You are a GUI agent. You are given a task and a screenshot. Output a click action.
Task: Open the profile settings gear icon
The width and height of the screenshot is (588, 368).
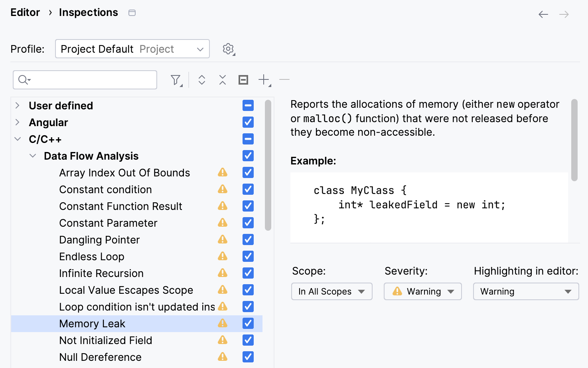click(x=228, y=49)
